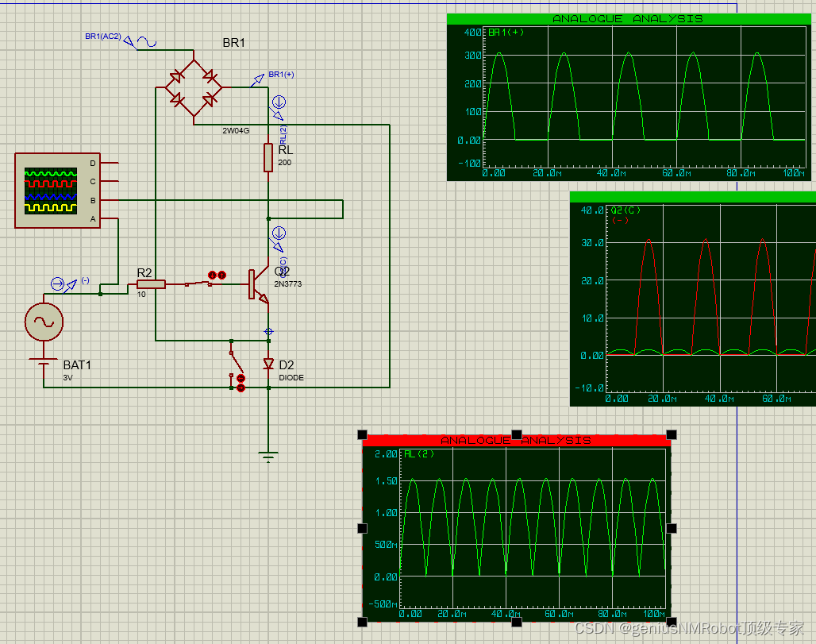Click oscilloscope channel D pin
The width and height of the screenshot is (816, 644).
click(110, 163)
